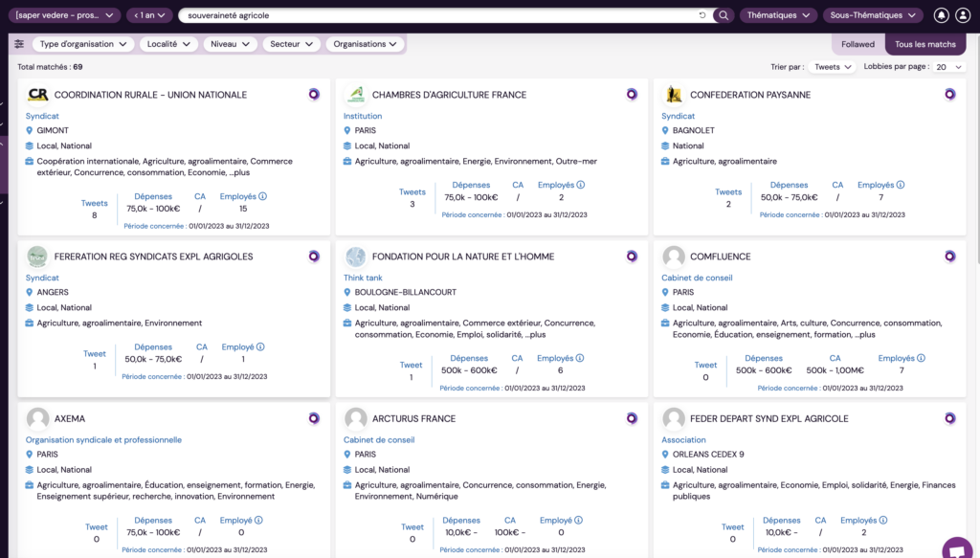Click purple ring icon on Confederation Paysanne card
This screenshot has width=980, height=558.
949,94
